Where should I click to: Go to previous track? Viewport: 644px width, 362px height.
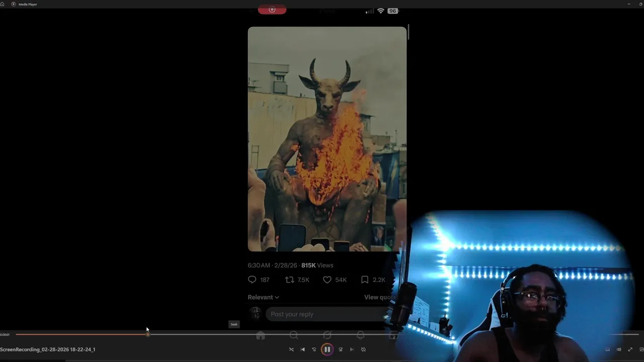tap(302, 349)
